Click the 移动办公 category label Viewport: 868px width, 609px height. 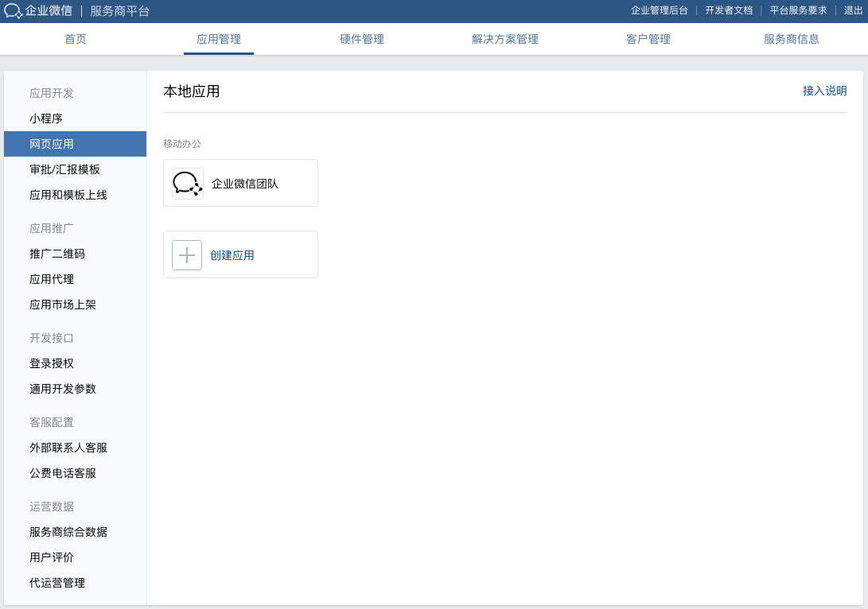[182, 144]
